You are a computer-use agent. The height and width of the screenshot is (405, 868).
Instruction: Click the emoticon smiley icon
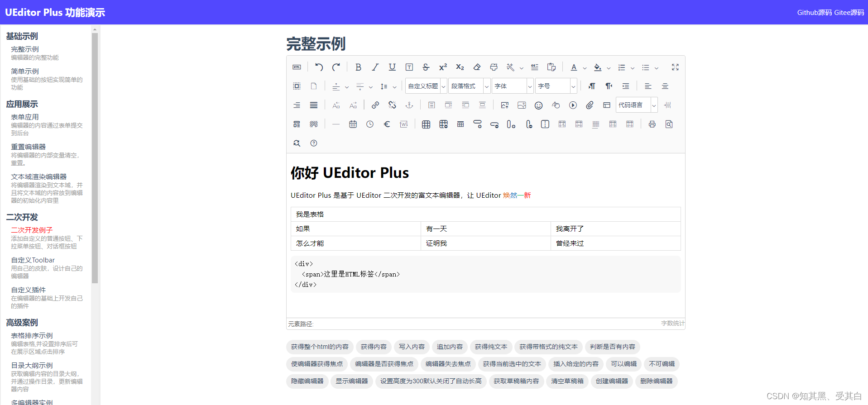tap(538, 105)
